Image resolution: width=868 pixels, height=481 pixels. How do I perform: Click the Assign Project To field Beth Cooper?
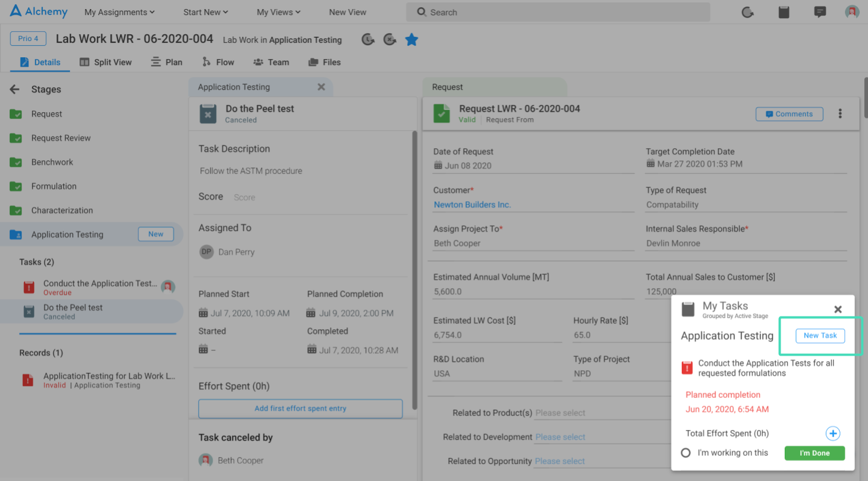(x=534, y=244)
